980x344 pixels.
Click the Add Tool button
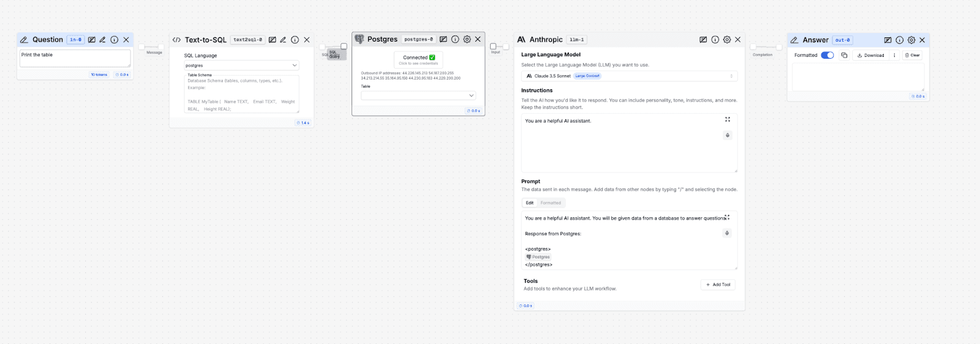[718, 285]
